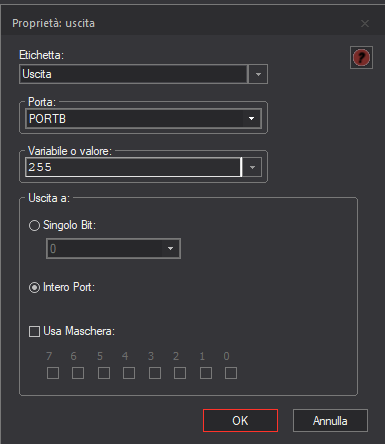Enable the Usa Maschera checkbox
Viewport: 385px width, 444px height.
click(x=34, y=332)
